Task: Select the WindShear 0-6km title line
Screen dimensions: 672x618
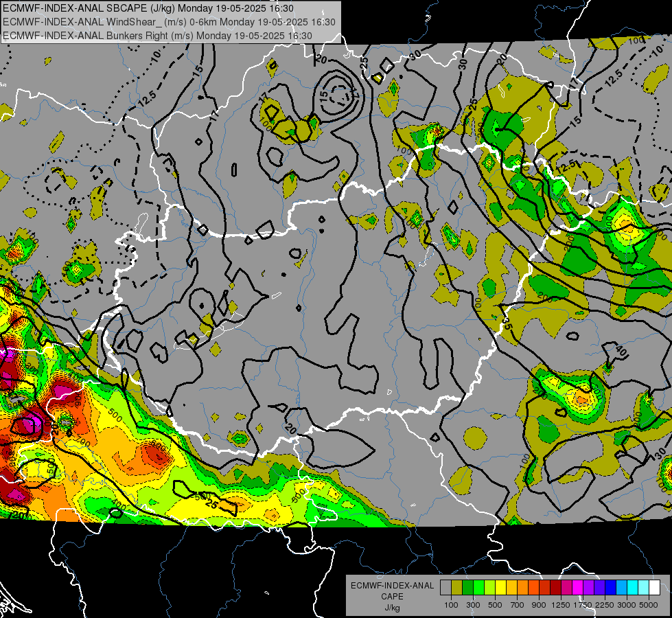Action: (169, 22)
